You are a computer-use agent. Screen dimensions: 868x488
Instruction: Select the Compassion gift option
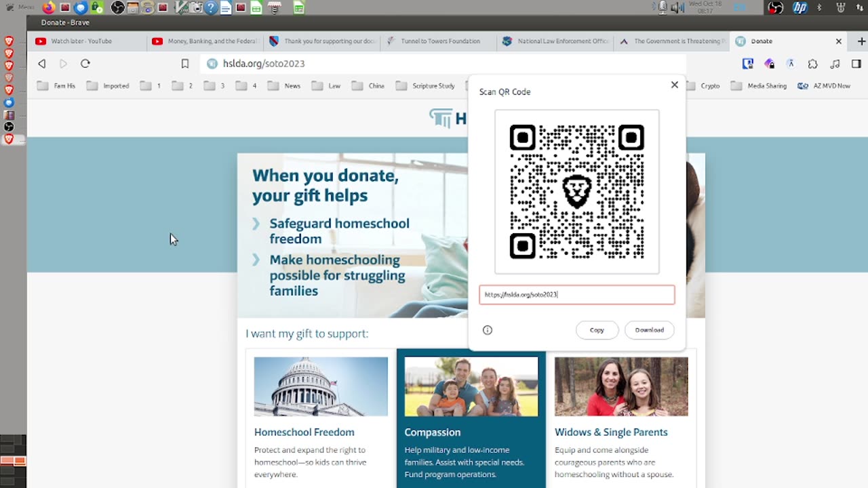tap(471, 418)
